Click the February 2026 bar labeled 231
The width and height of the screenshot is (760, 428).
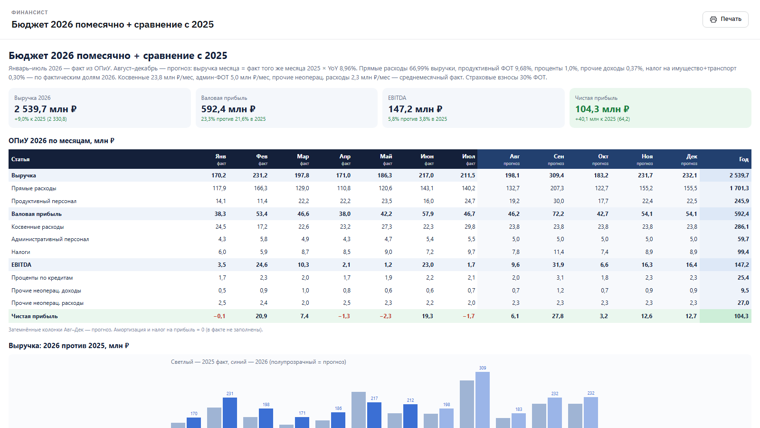click(230, 412)
